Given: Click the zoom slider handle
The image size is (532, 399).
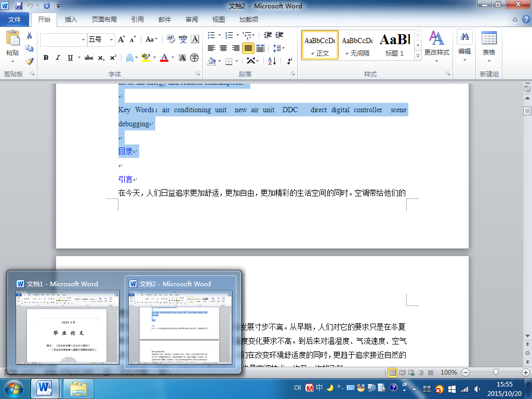Looking at the screenshot, I should [x=496, y=373].
